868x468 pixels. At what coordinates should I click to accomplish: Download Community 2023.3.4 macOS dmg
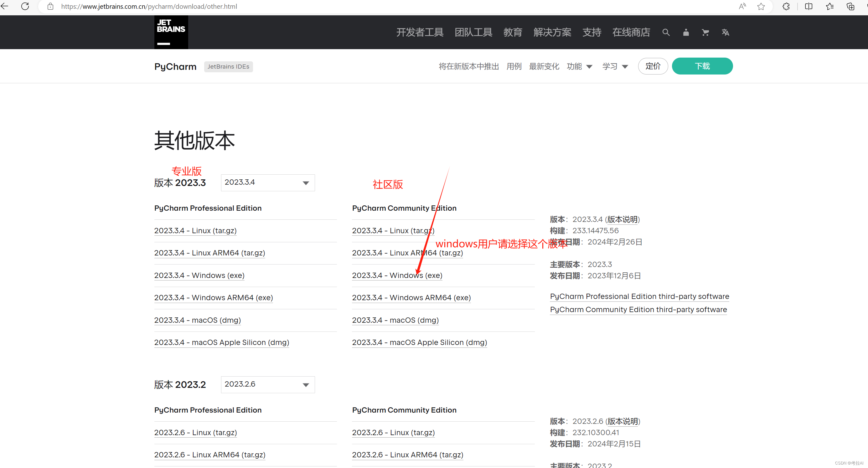pos(395,320)
